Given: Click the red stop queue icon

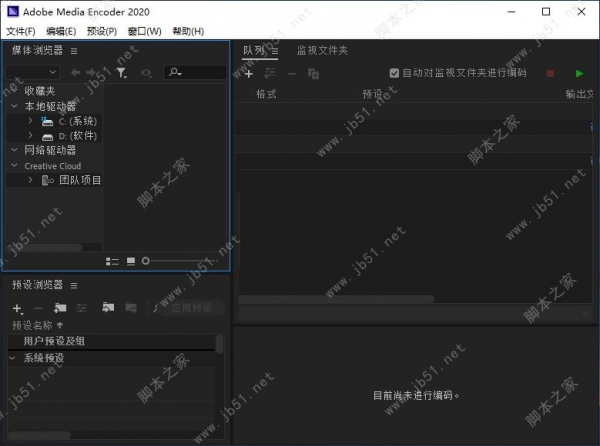Looking at the screenshot, I should (x=549, y=73).
